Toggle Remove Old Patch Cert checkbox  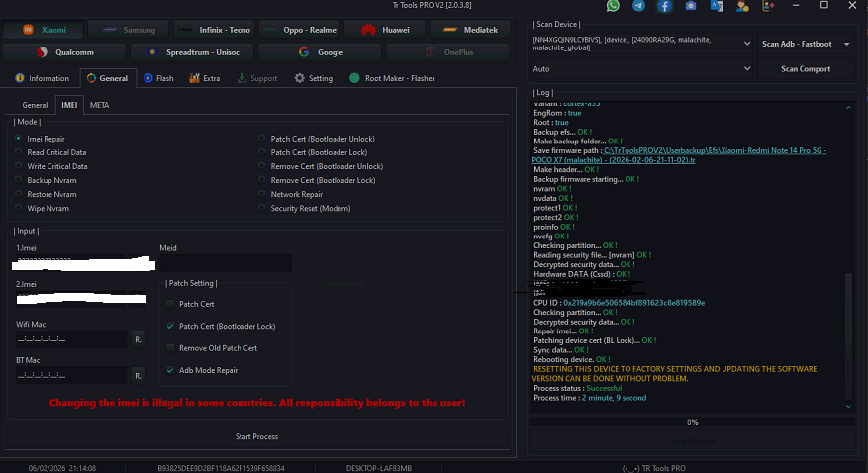[170, 348]
